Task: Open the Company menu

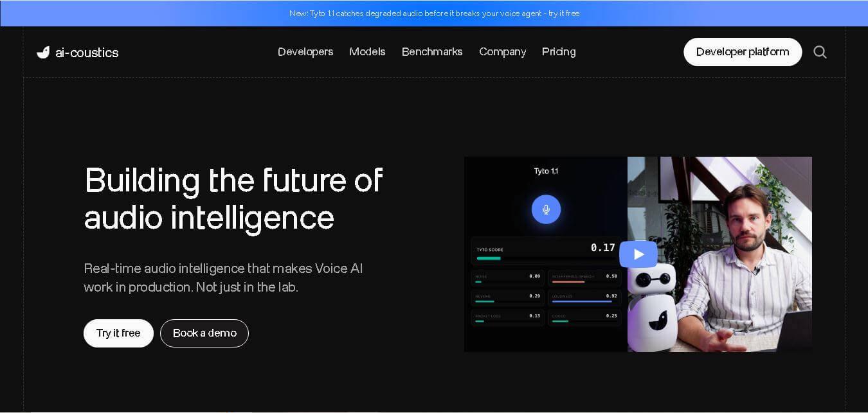Action: [x=502, y=51]
